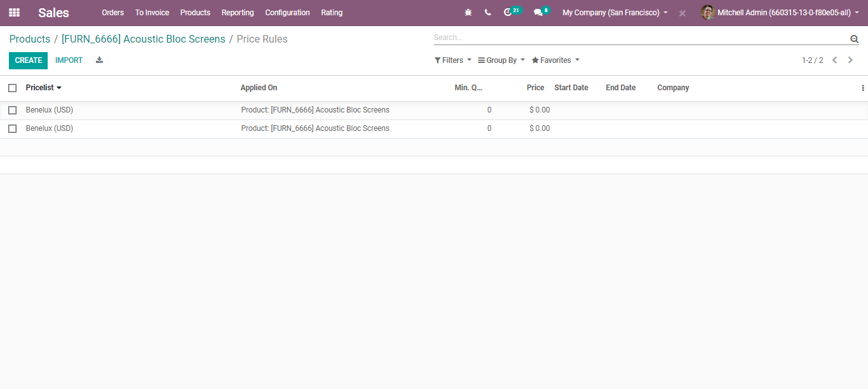Screen dimensions: 868x389
Task: Open the Group By dropdown
Action: (501, 60)
